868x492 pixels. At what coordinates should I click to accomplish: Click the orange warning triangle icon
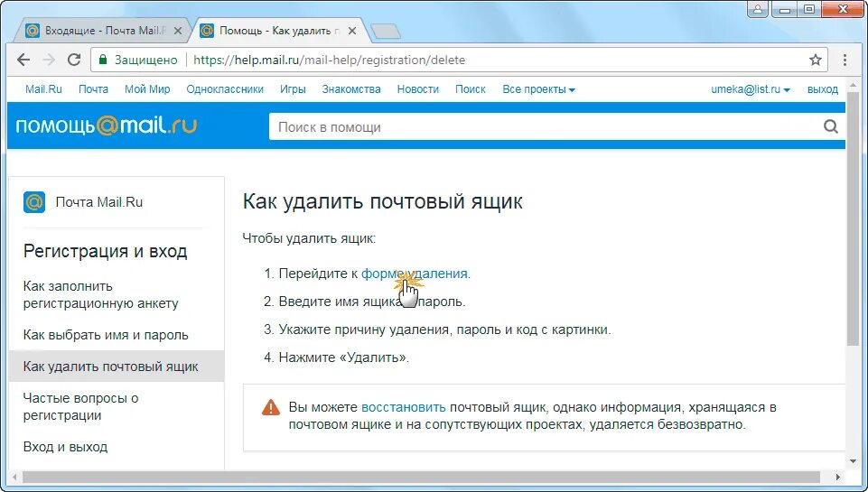pyautogui.click(x=271, y=407)
